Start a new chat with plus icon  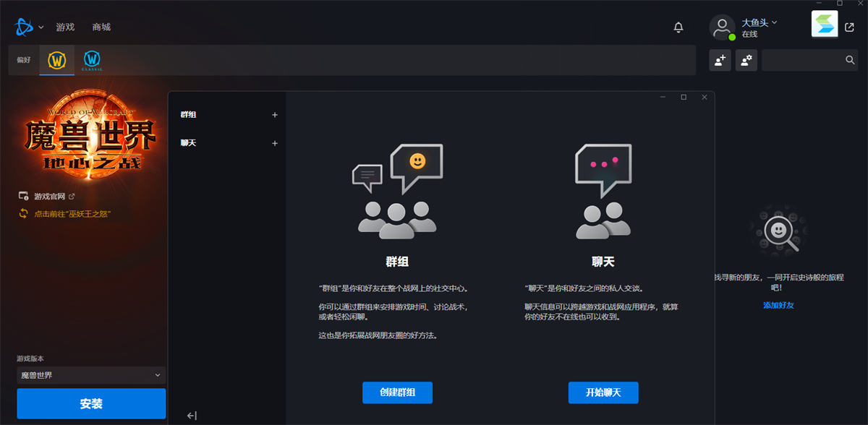(274, 143)
